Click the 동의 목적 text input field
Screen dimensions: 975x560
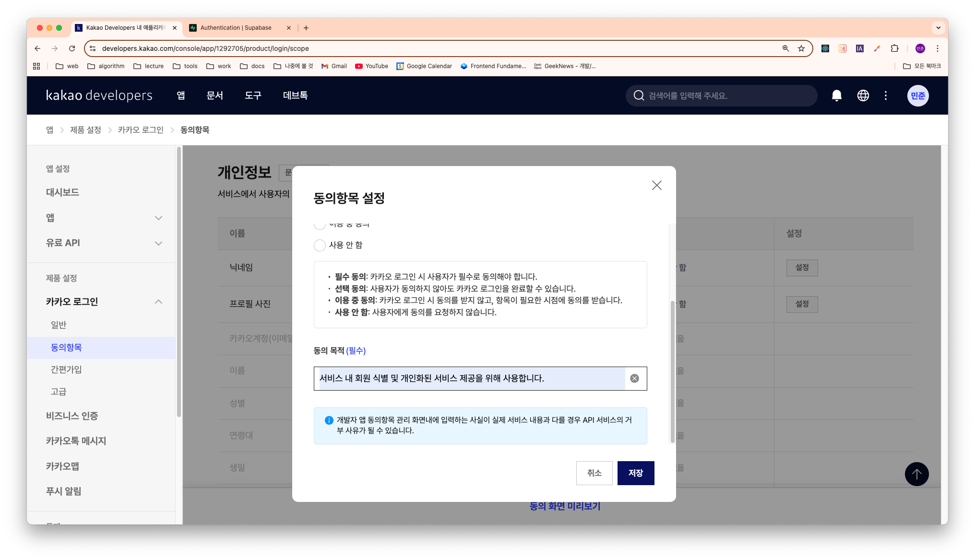pyautogui.click(x=470, y=379)
